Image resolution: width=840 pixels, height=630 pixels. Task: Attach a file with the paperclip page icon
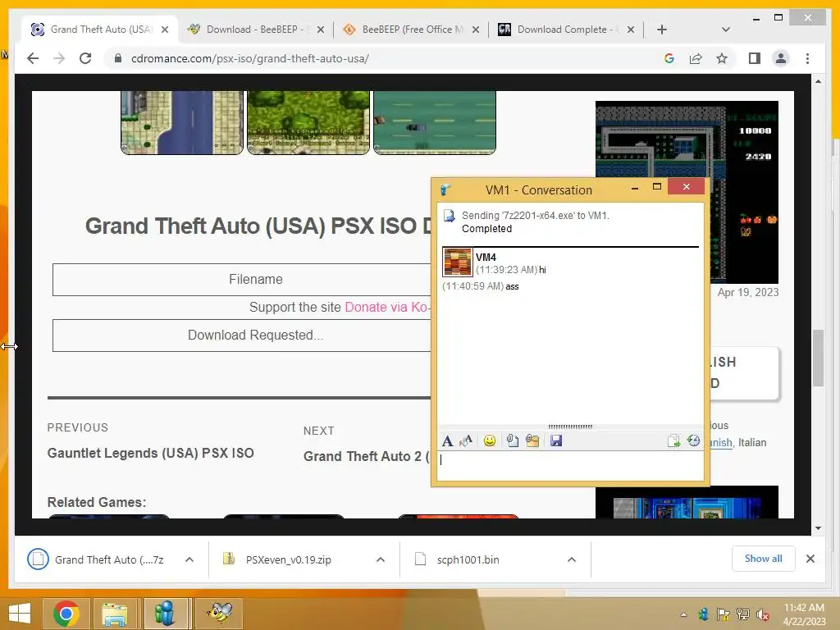click(512, 441)
